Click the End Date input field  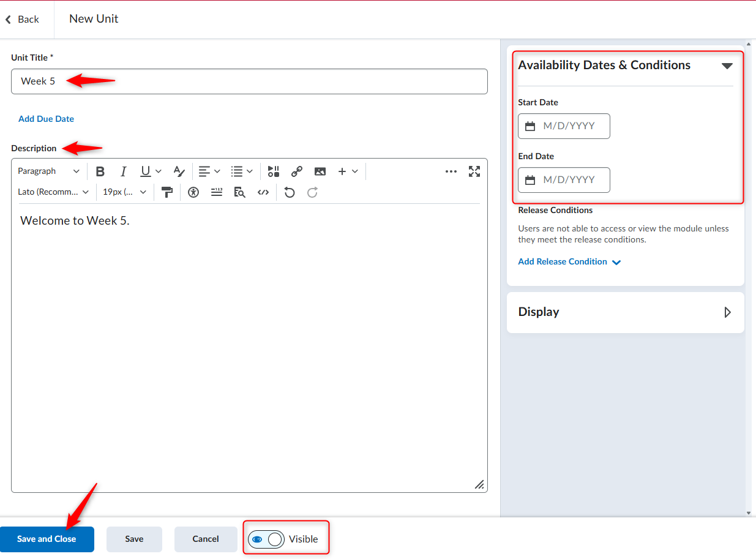click(564, 180)
